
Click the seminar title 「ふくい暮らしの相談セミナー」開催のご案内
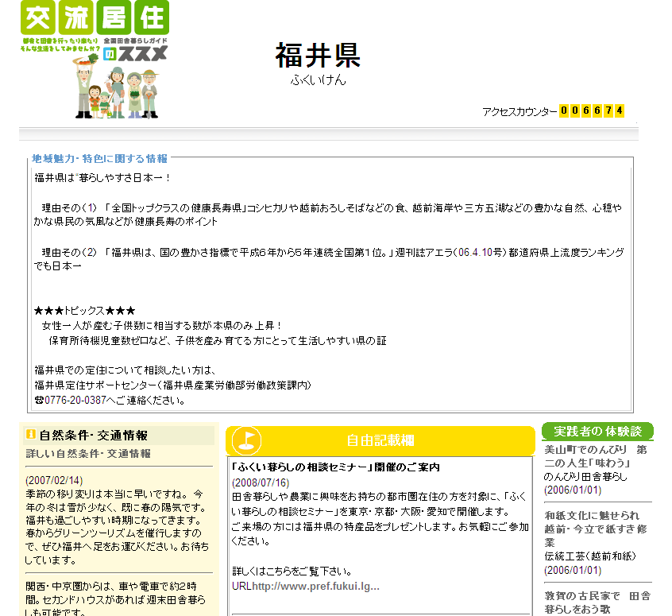[x=335, y=467]
